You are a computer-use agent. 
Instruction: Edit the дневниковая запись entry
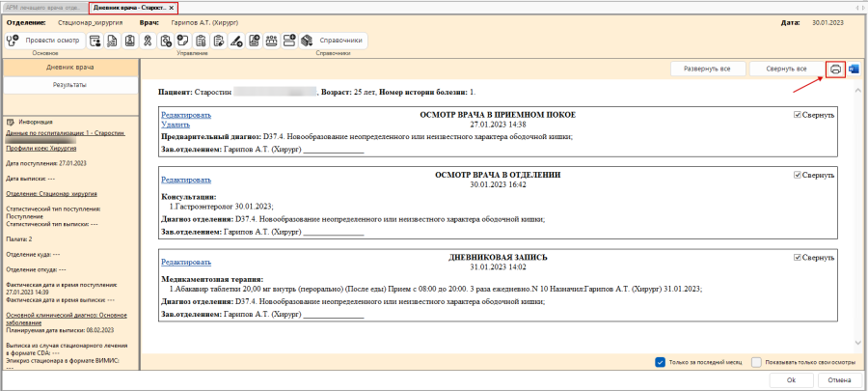point(186,263)
